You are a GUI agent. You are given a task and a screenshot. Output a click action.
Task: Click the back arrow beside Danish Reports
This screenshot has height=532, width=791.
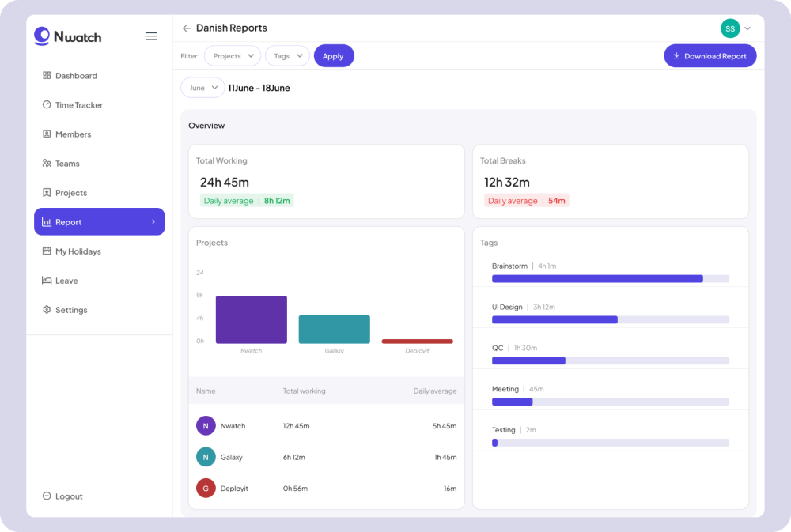[x=187, y=28]
